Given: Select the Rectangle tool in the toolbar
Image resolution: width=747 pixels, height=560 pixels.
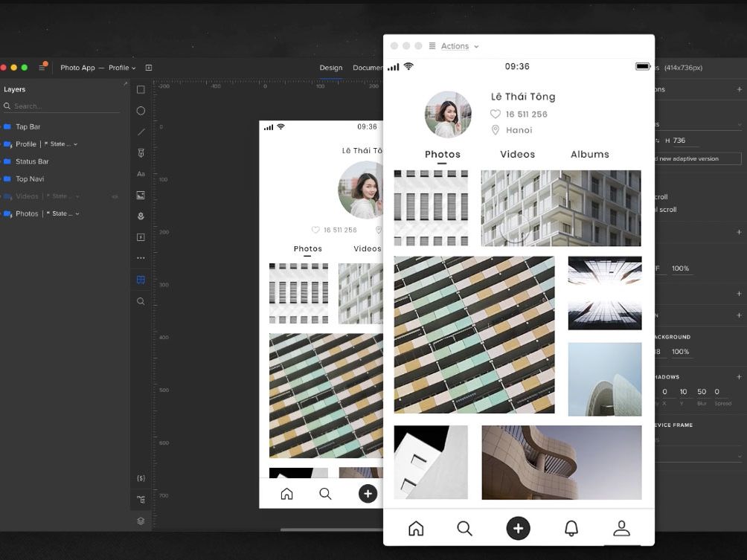Looking at the screenshot, I should tap(141, 90).
